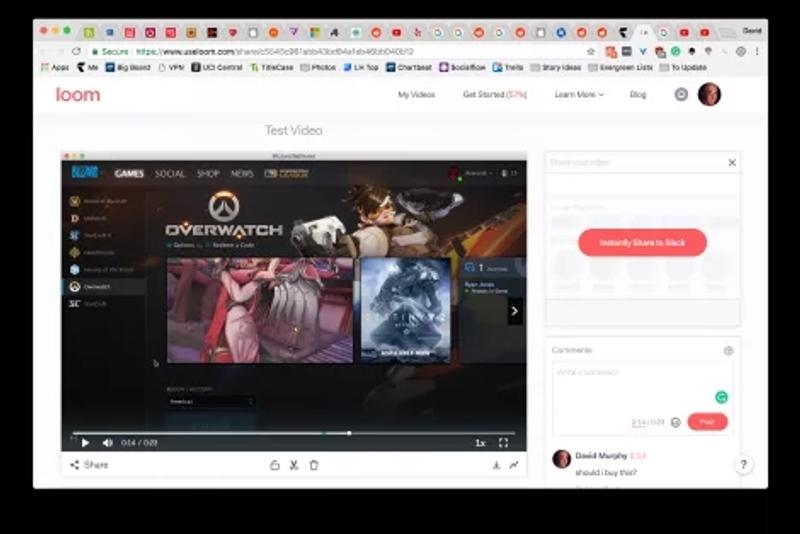This screenshot has height=534, width=800.
Task: Open the user profile avatar menu
Action: click(x=709, y=94)
